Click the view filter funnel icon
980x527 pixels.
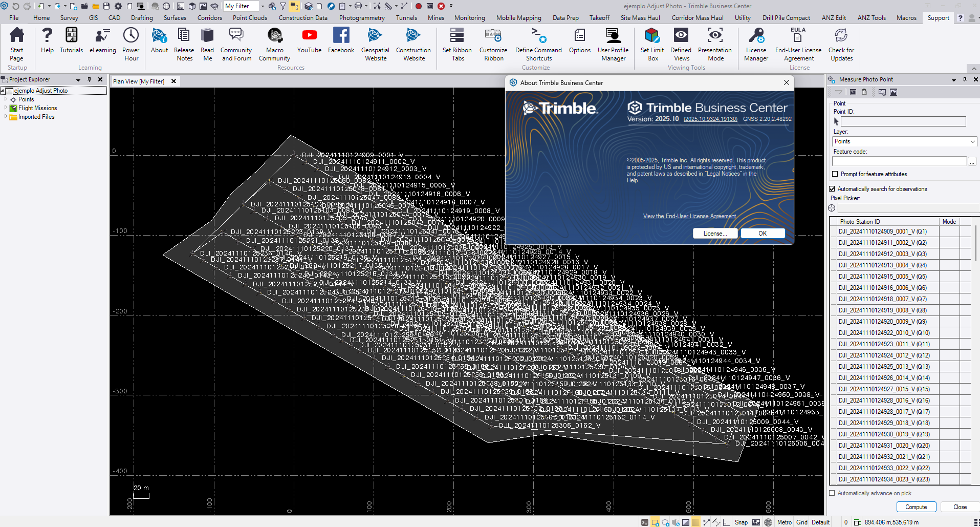tap(283, 6)
